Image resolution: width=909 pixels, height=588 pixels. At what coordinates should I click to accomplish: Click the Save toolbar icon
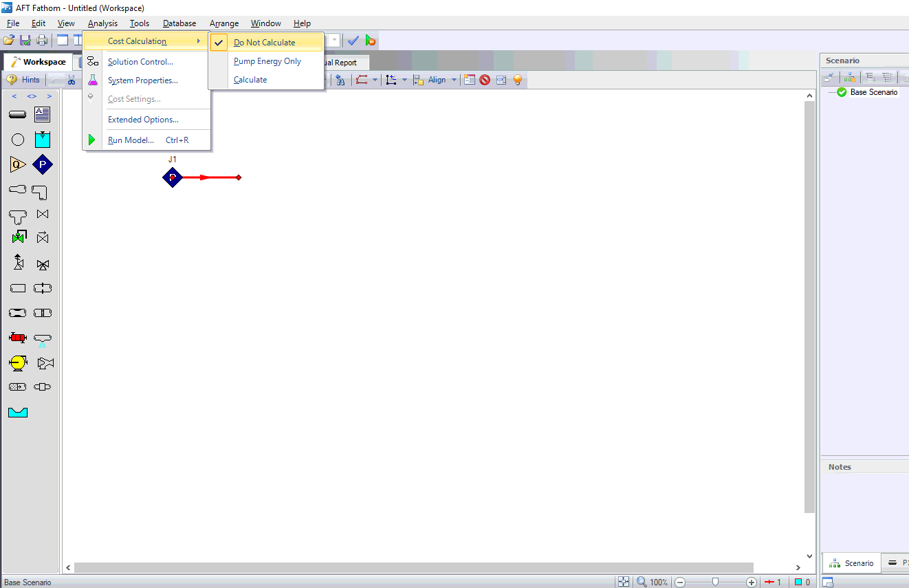pyautogui.click(x=25, y=41)
